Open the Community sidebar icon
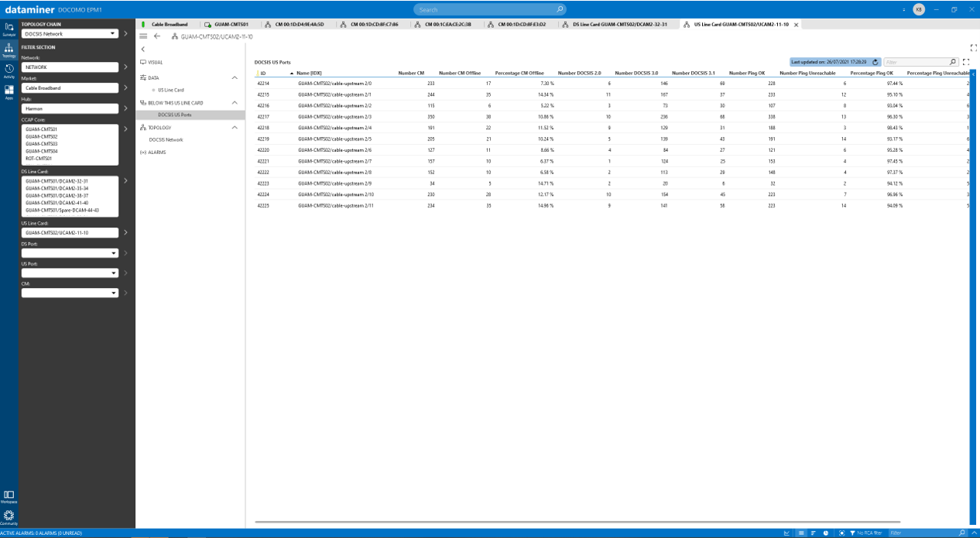This screenshot has height=538, width=980. coord(9,516)
